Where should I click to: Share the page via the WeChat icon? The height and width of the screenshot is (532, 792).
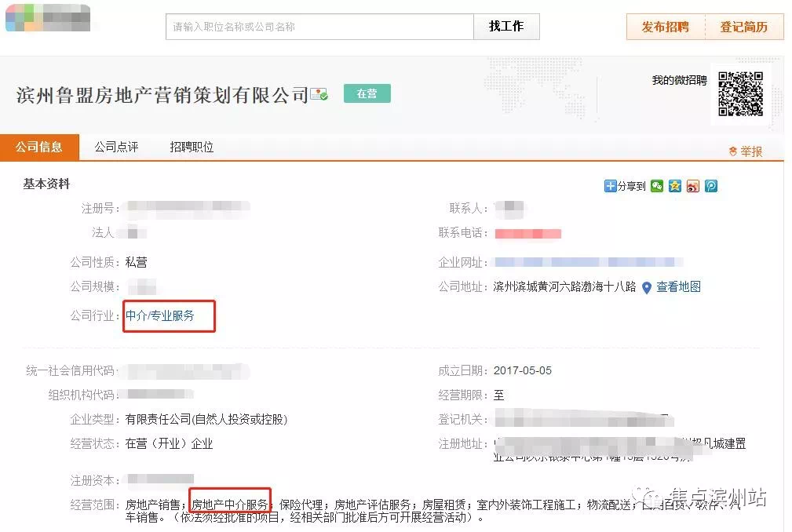[657, 186]
